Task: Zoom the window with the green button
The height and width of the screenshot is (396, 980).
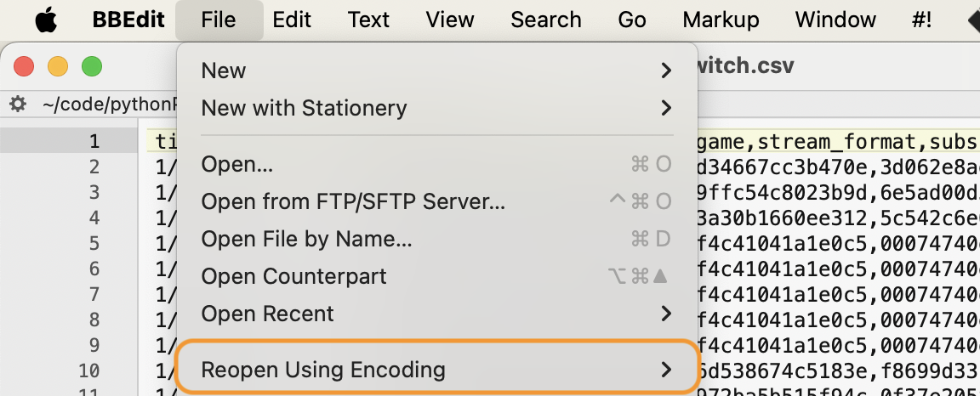Action: 91,66
